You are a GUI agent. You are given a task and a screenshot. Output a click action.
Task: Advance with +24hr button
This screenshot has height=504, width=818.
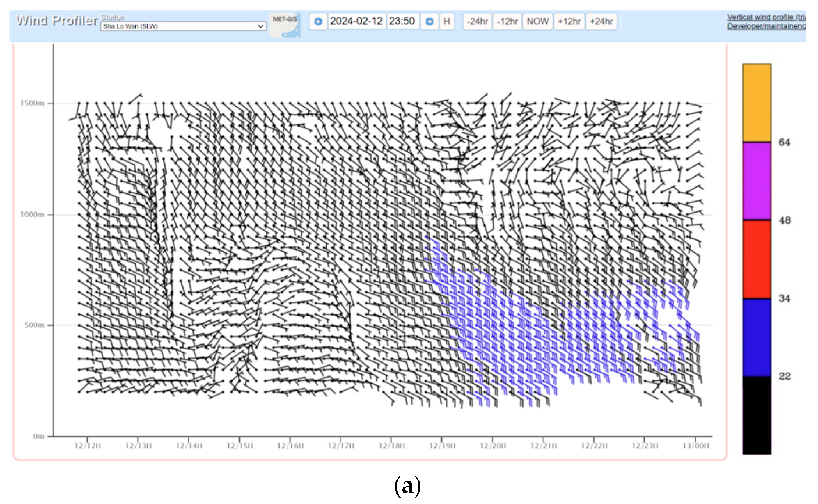pyautogui.click(x=601, y=21)
